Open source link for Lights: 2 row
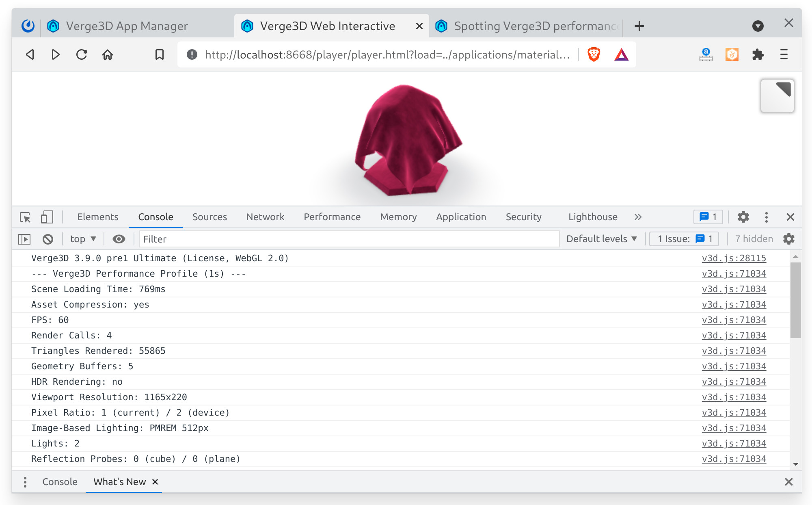Screen dimensions: 812x505 (x=734, y=444)
